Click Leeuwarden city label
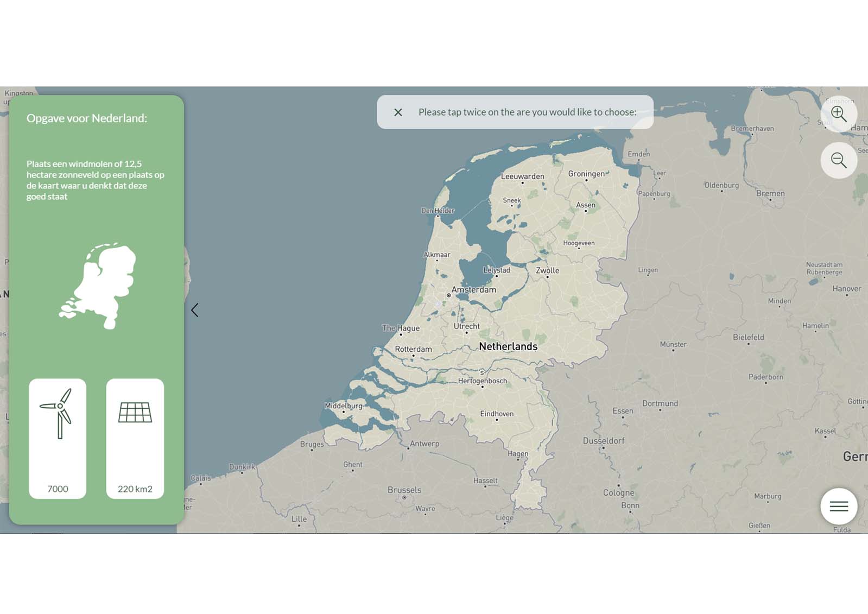This screenshot has height=614, width=868. click(x=522, y=176)
